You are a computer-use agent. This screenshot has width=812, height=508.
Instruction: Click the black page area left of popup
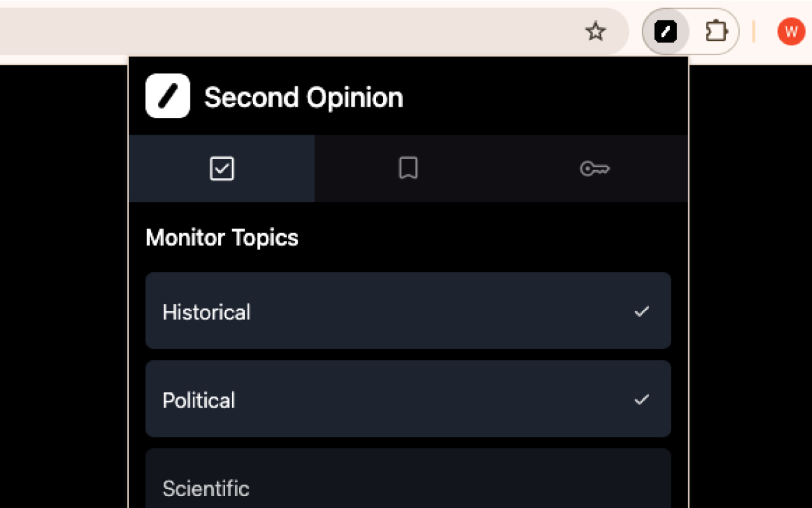pyautogui.click(x=63, y=286)
